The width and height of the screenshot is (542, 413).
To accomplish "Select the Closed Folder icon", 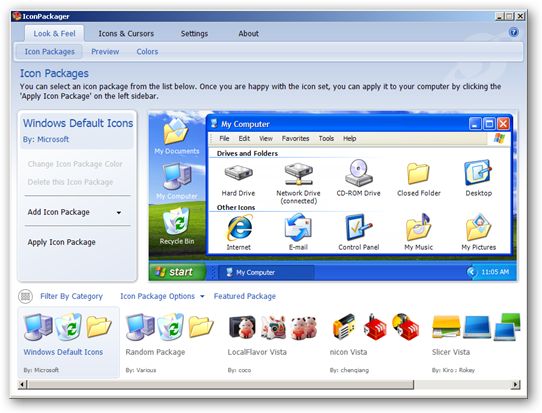I will tap(418, 173).
